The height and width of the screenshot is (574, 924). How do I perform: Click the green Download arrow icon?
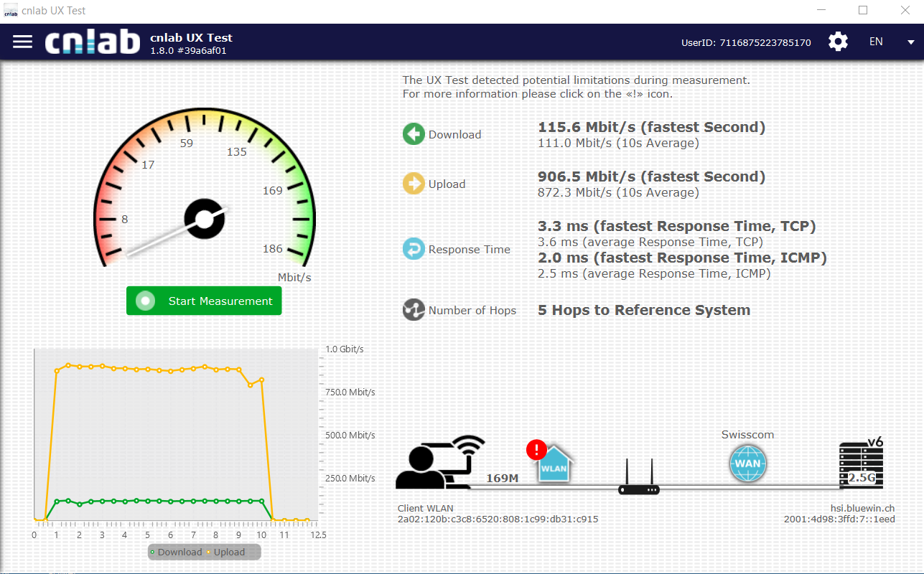(x=414, y=134)
